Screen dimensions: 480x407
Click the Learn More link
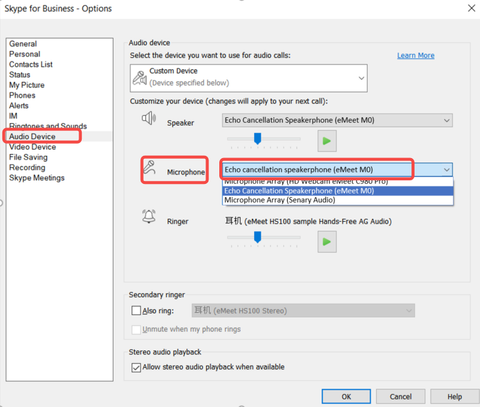click(x=416, y=55)
